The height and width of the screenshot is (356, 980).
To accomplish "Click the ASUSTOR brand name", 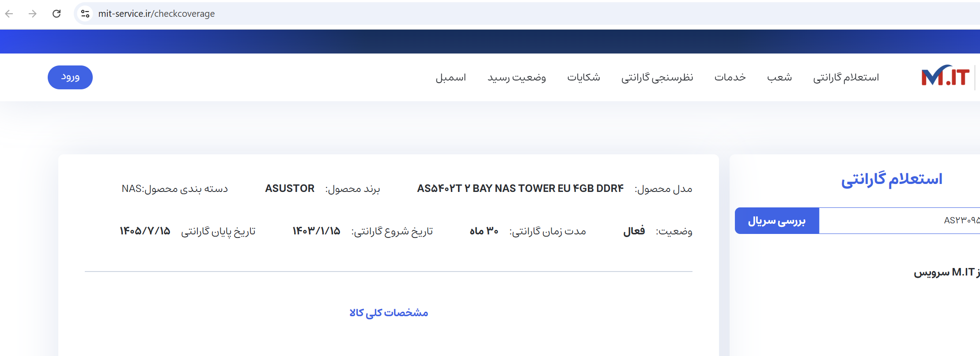I will [290, 189].
